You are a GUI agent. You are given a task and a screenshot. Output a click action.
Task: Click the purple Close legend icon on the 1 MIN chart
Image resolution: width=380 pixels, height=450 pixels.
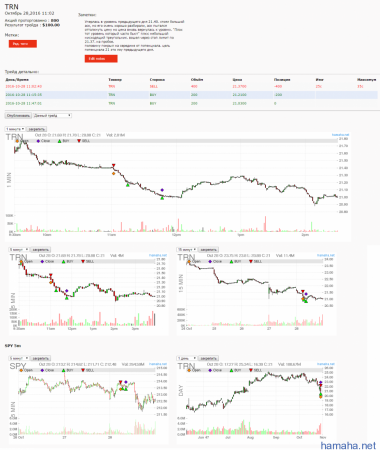click(38, 141)
